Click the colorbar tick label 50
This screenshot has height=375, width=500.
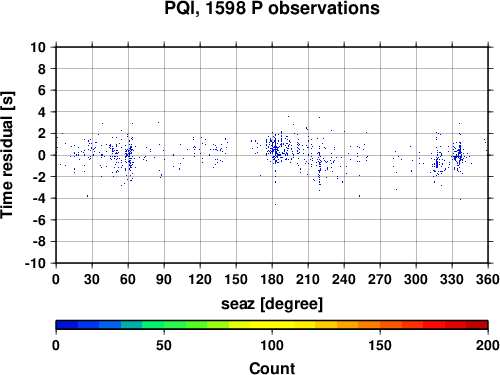[164, 345]
